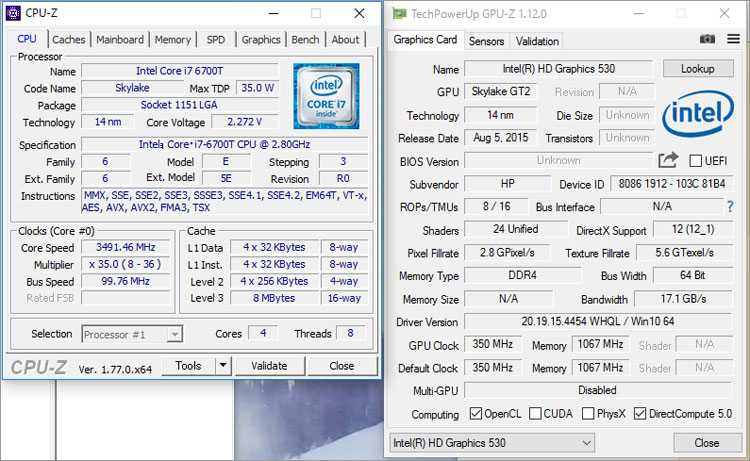Enable the CUDA checkbox
Image resolution: width=750 pixels, height=461 pixels.
pos(536,414)
